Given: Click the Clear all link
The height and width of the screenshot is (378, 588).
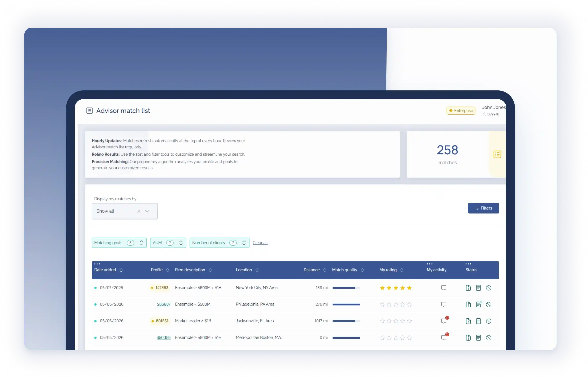Looking at the screenshot, I should tap(260, 243).
